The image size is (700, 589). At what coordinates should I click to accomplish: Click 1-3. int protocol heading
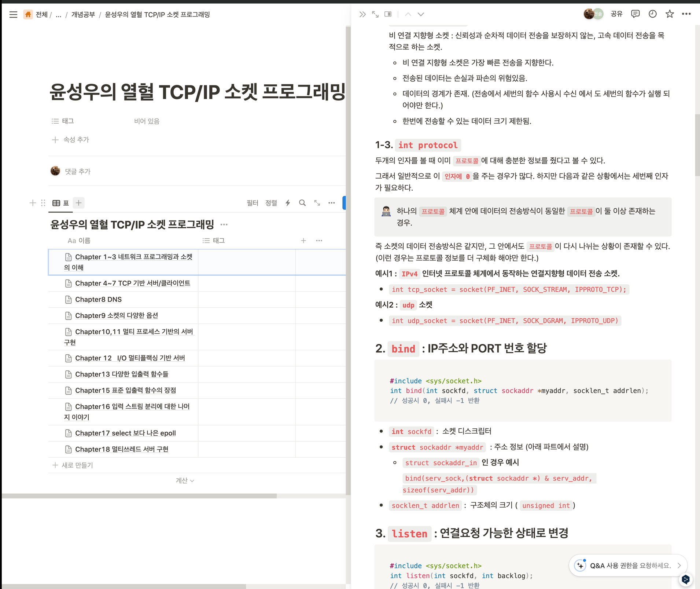[x=418, y=145]
